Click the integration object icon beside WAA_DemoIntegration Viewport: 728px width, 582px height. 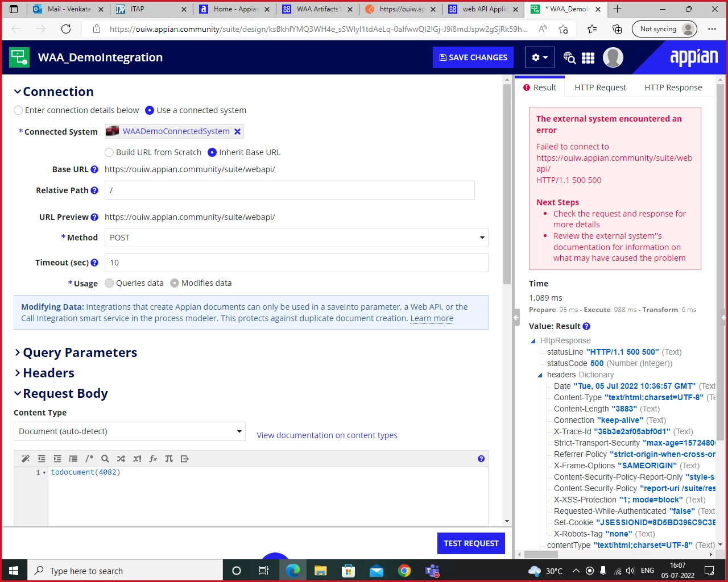(x=19, y=57)
